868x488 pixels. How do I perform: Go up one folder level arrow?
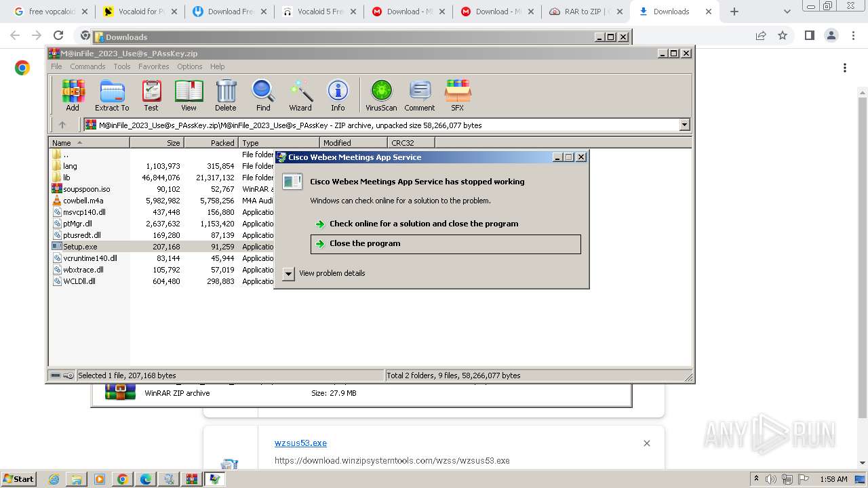(x=62, y=125)
